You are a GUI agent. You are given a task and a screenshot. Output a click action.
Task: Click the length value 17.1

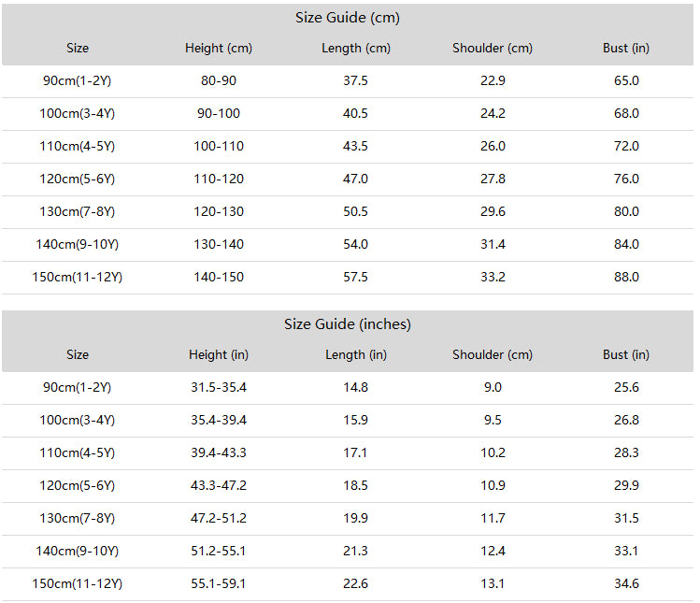[355, 452]
